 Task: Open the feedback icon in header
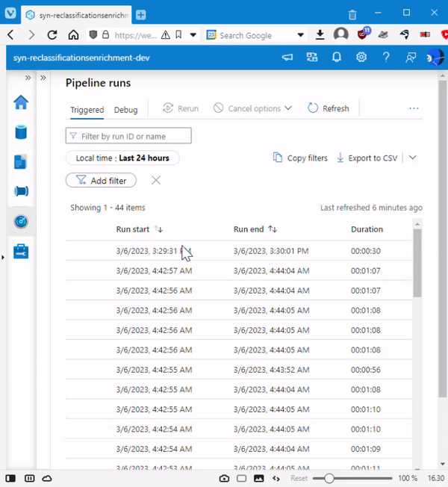(411, 58)
